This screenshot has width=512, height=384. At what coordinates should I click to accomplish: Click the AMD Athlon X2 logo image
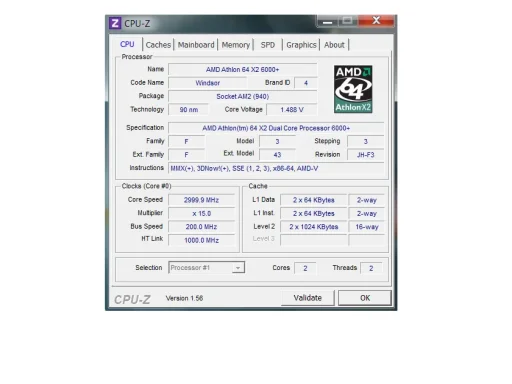point(353,89)
